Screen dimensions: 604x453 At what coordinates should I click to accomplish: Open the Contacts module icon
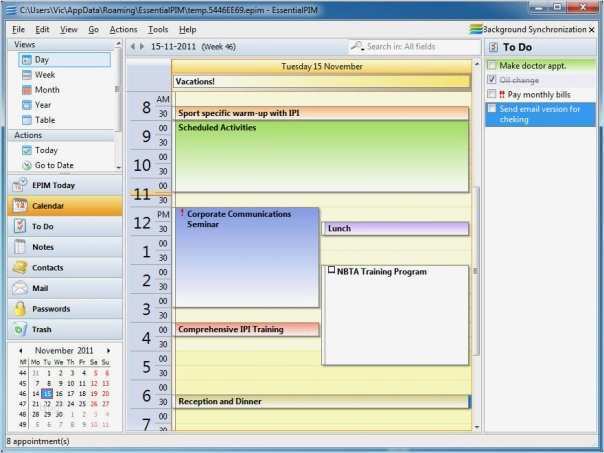point(19,267)
